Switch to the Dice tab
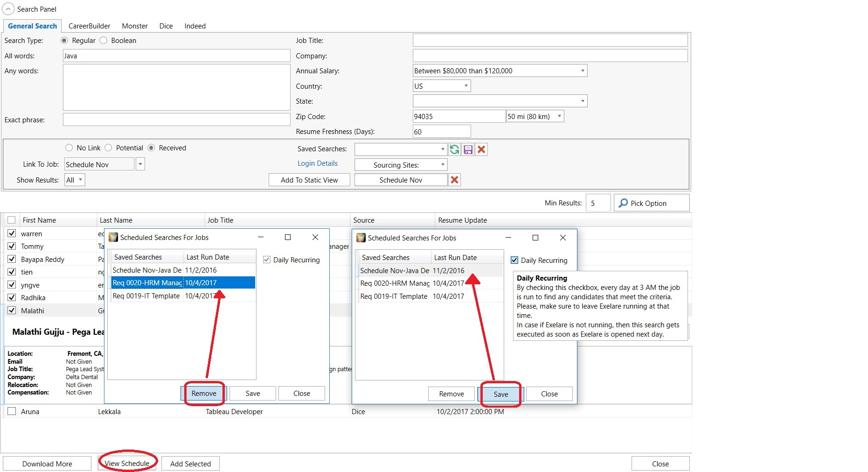The image size is (868, 472). point(166,26)
